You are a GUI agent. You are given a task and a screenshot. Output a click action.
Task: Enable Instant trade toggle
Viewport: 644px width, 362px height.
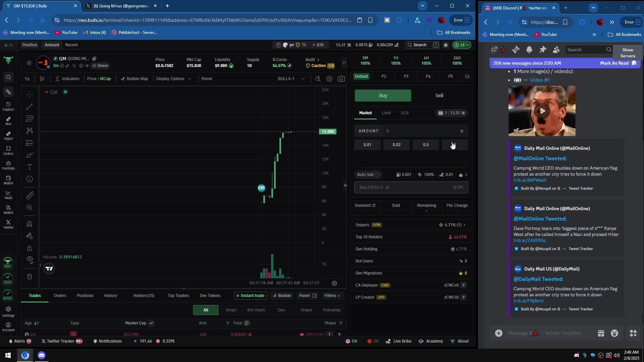pyautogui.click(x=250, y=296)
